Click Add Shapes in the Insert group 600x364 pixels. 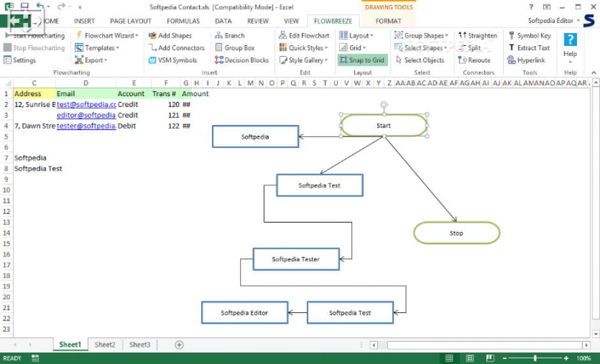click(170, 36)
